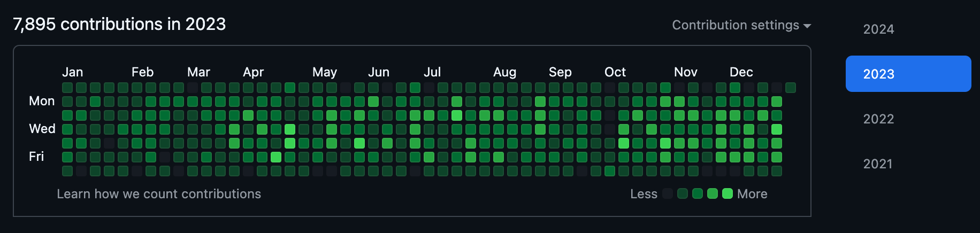
Task: Click the Mon weekday row label
Action: click(x=42, y=101)
